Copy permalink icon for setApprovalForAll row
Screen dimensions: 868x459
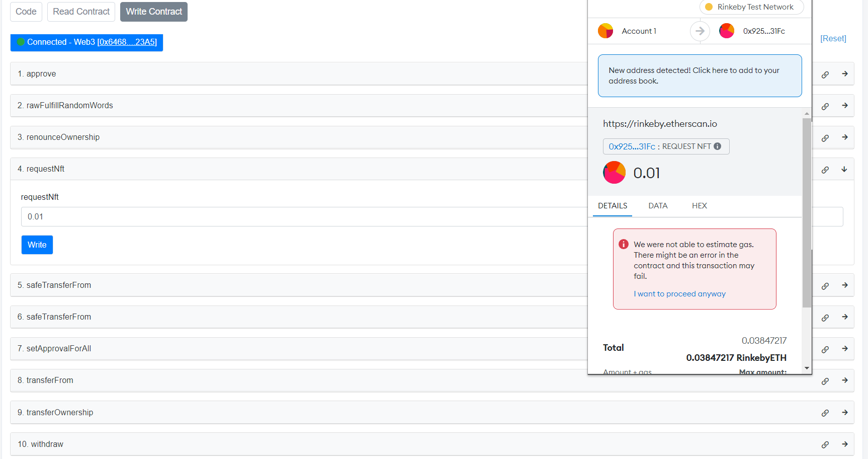point(825,349)
